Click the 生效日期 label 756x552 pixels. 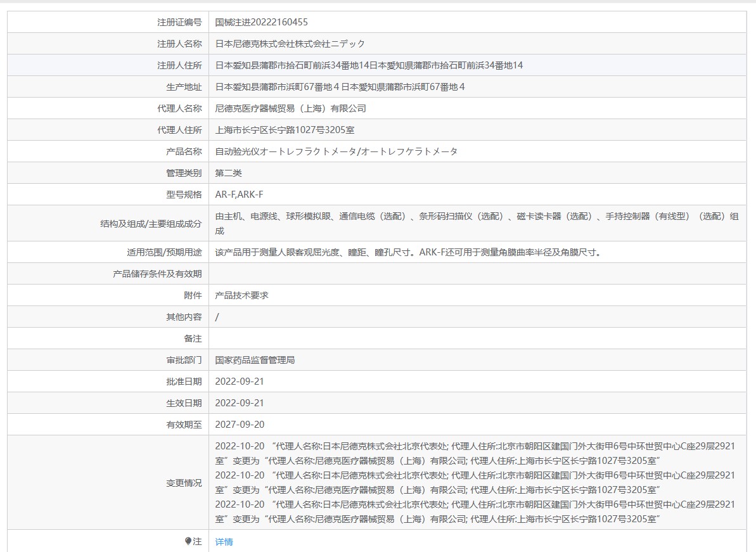point(184,403)
